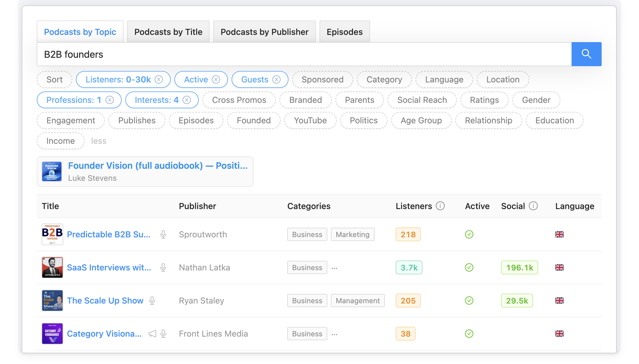
Task: Click active checkmark in Front Lines Media row
Action: (x=469, y=334)
